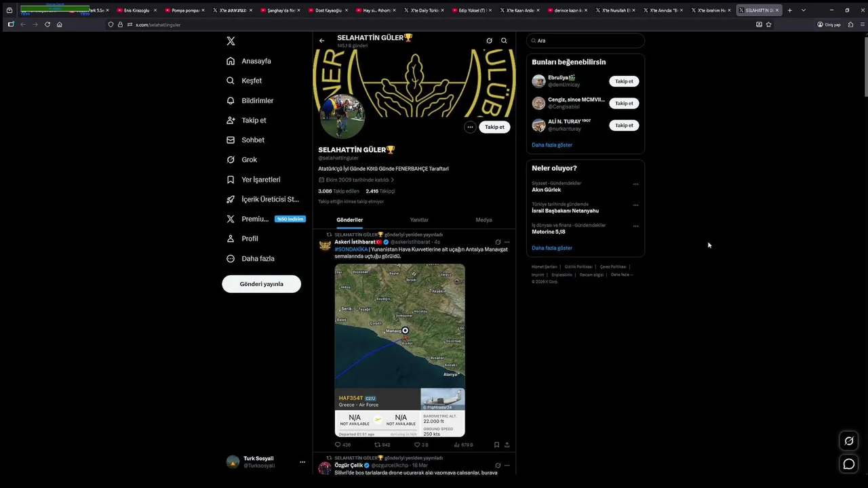Open Sohbet messages
This screenshot has height=488, width=868.
245,140
